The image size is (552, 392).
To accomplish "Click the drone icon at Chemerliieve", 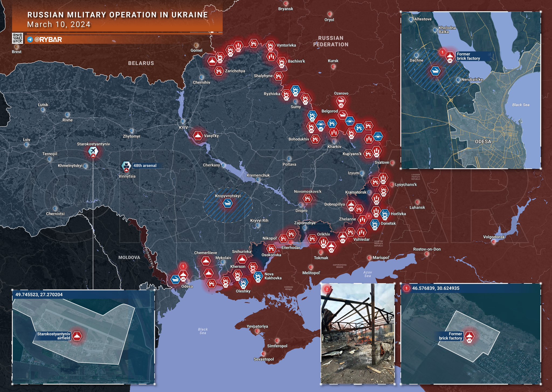I will tap(206, 261).
